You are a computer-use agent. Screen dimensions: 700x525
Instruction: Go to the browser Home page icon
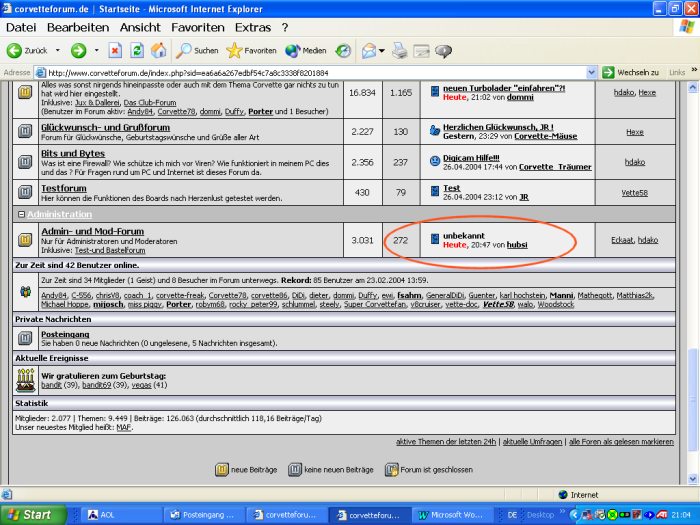click(x=157, y=50)
